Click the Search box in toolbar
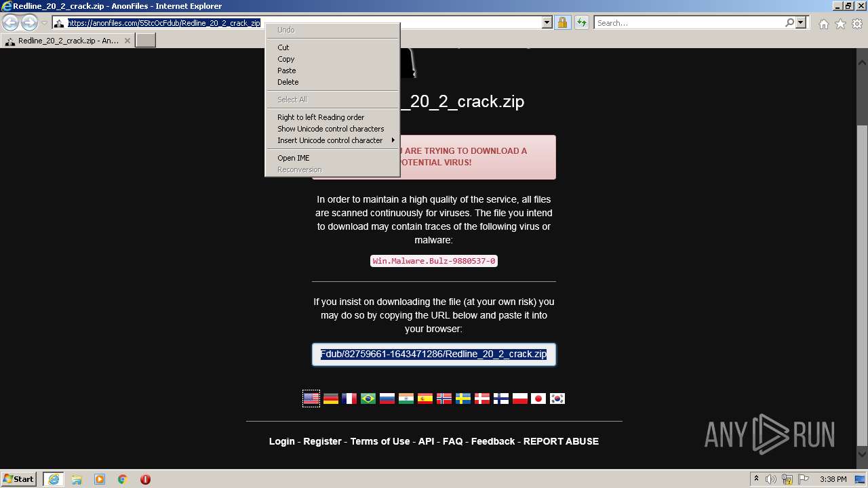The image size is (868, 488). coord(689,23)
